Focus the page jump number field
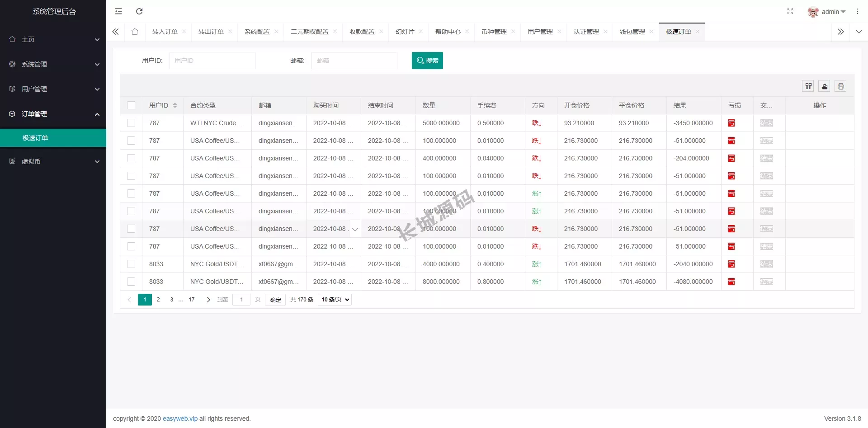868x428 pixels. (241, 300)
